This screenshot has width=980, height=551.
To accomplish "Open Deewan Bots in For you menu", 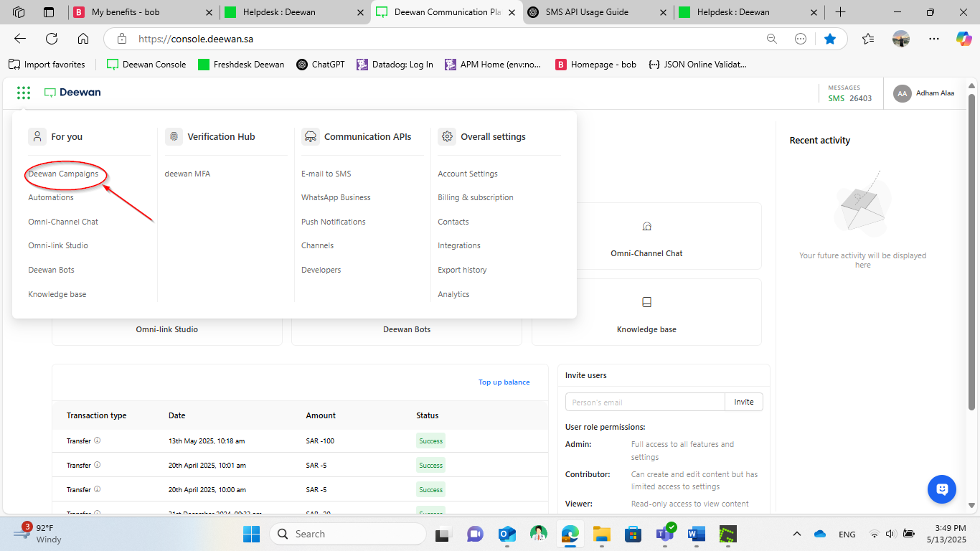I will point(52,270).
